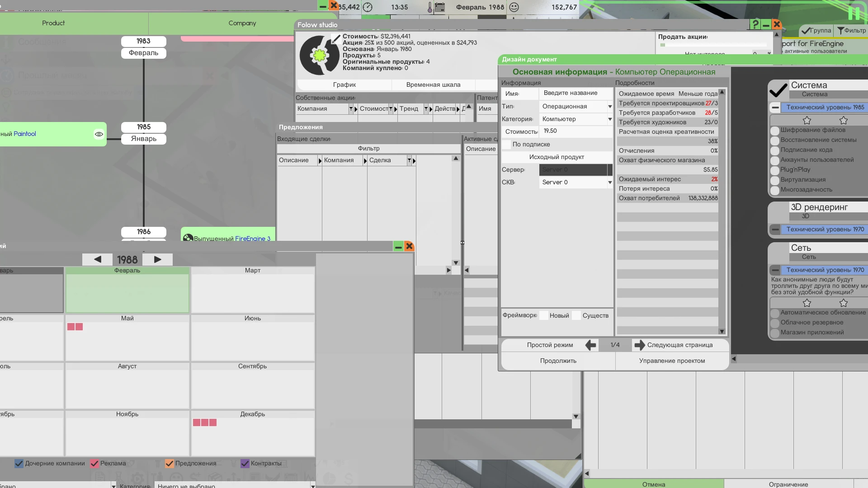The height and width of the screenshot is (488, 868).
Task: Toggle the Контракты checkbox
Action: tap(245, 463)
